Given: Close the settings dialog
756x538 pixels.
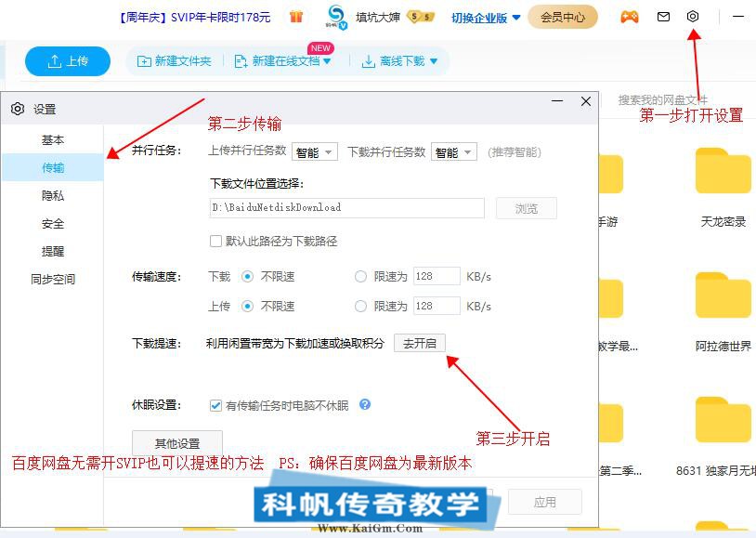Looking at the screenshot, I should (586, 101).
